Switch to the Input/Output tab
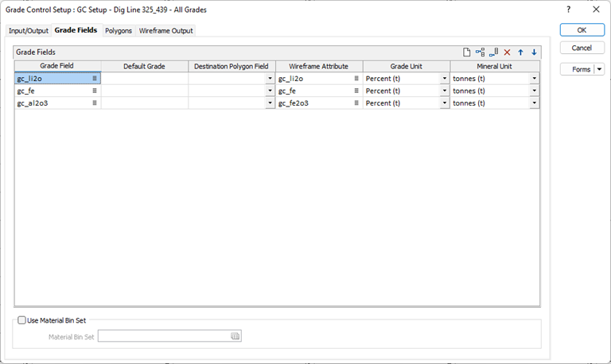This screenshot has height=364, width=611. click(28, 31)
